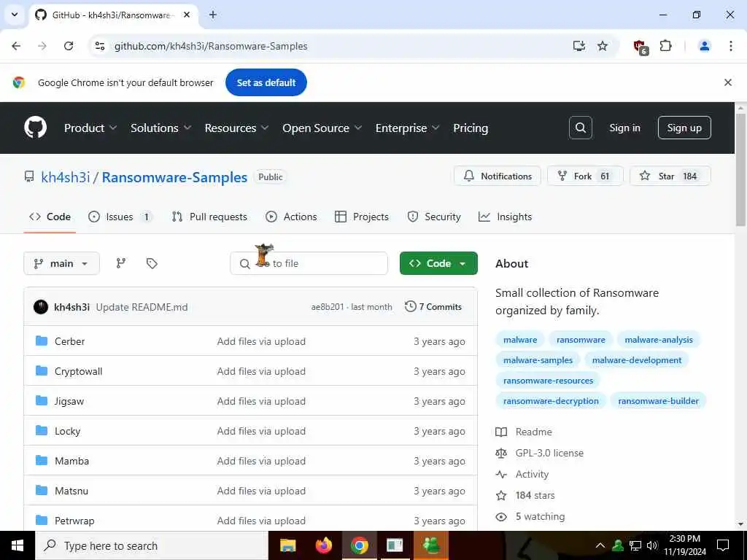Screen dimensions: 747x560
Task: Click the GitHub logo in header
Action: [35, 128]
